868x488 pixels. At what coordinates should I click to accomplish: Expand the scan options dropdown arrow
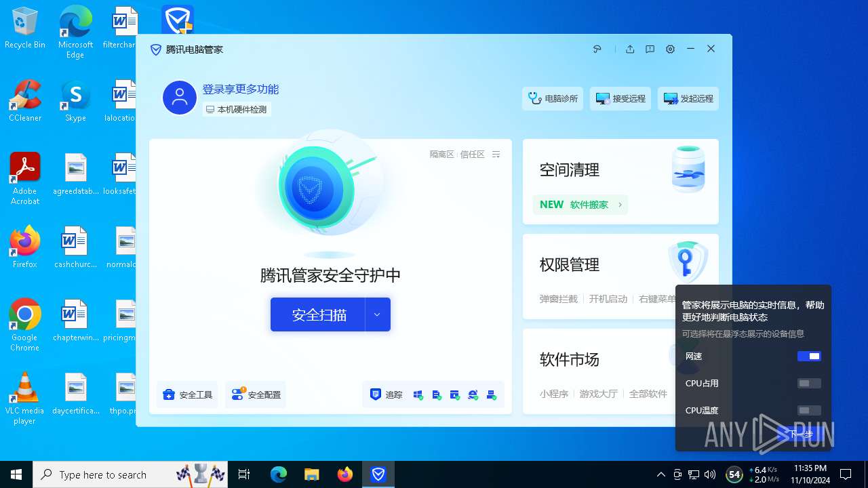378,314
